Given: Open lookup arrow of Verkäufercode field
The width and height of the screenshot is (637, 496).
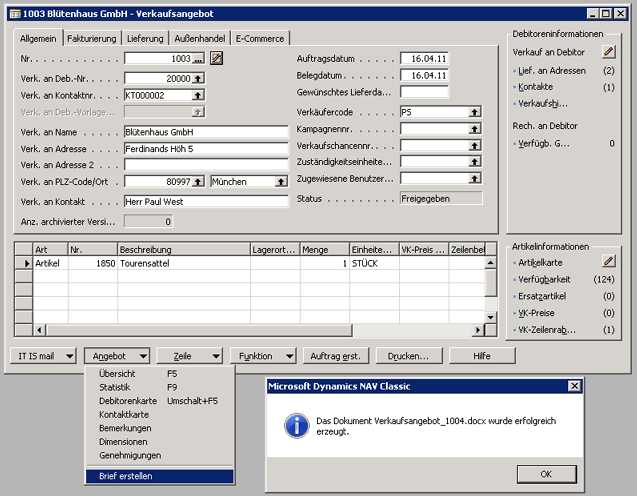Looking at the screenshot, I should point(474,112).
